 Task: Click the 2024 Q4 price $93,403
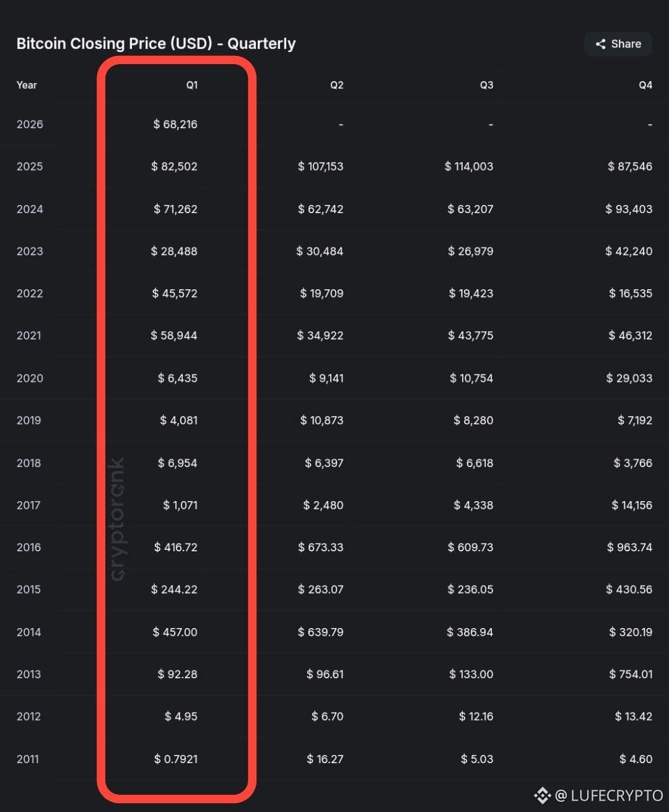[629, 209]
